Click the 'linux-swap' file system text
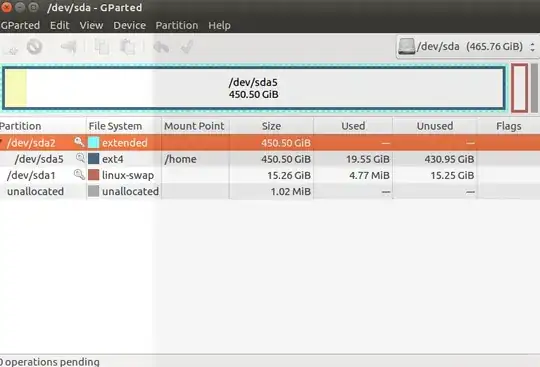540x367 pixels. [x=128, y=175]
